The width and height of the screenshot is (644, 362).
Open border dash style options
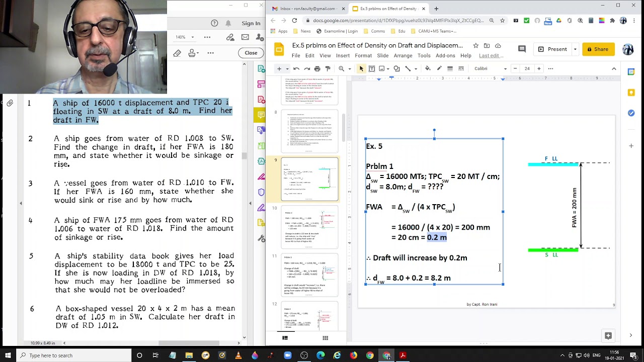[x=461, y=68]
